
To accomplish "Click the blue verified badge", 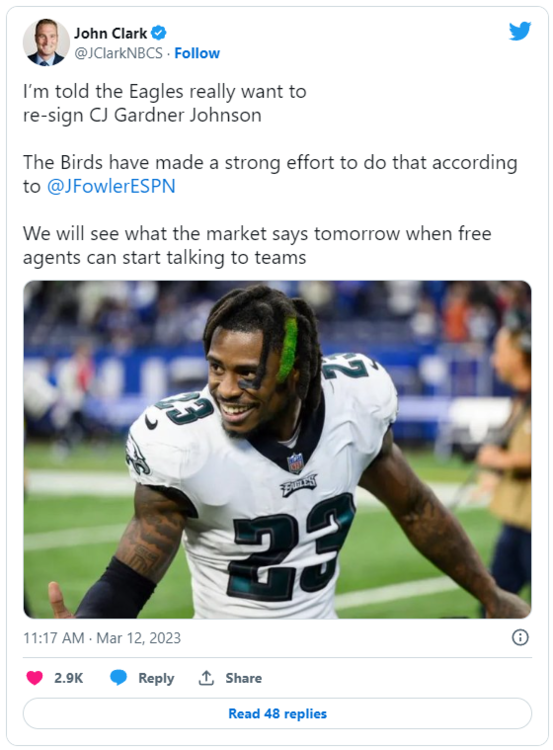I will point(159,33).
